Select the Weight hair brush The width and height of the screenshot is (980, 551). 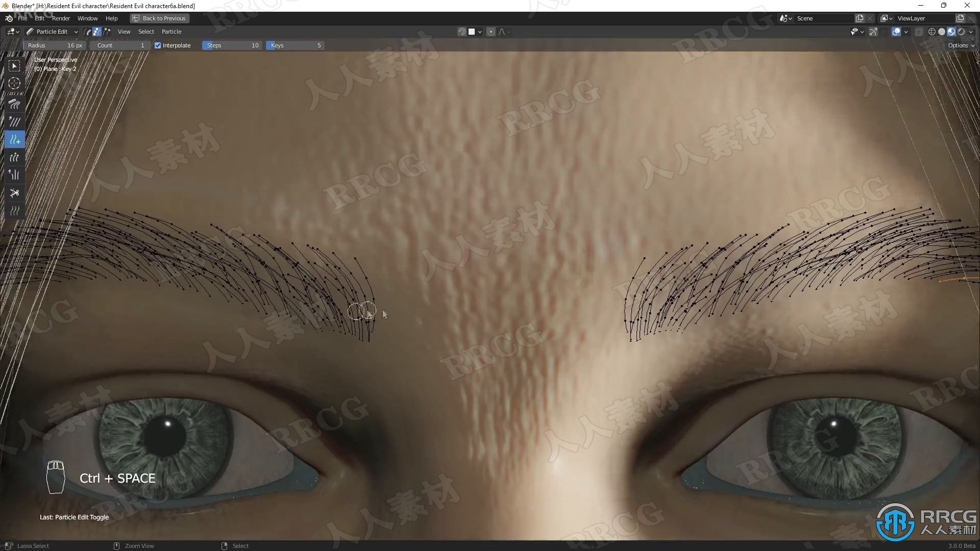click(14, 210)
